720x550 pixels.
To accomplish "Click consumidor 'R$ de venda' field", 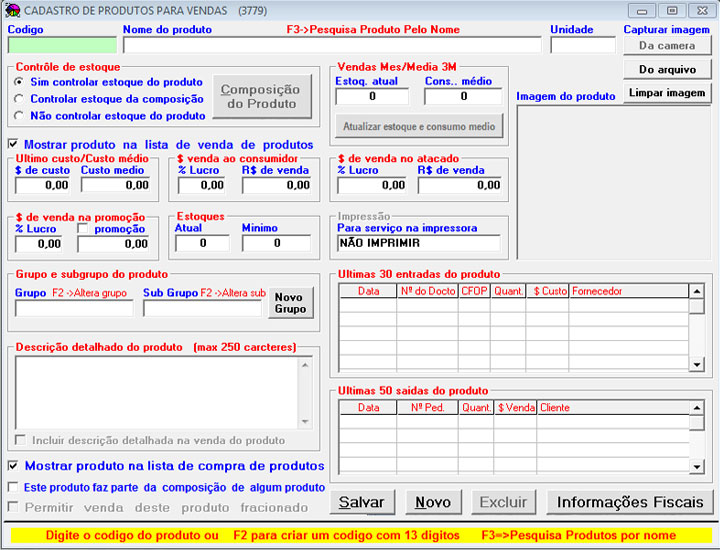I will pos(276,185).
